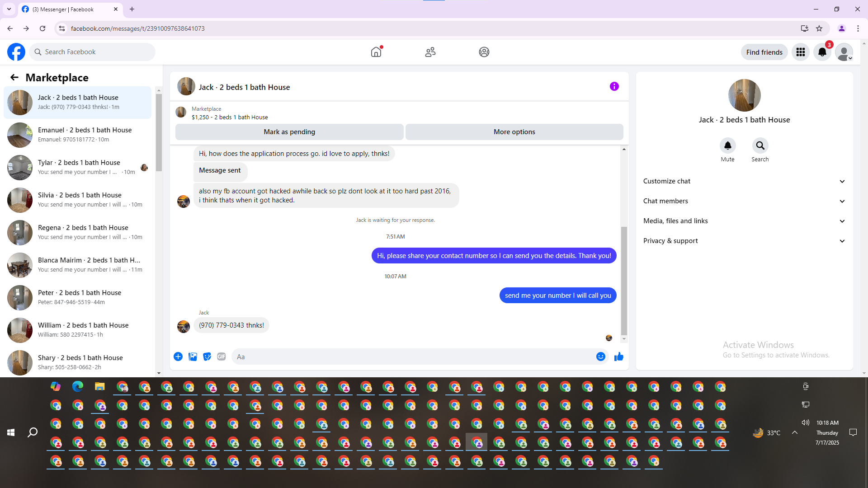Viewport: 868px width, 488px height.
Task: Click Find friends button
Action: coord(764,52)
